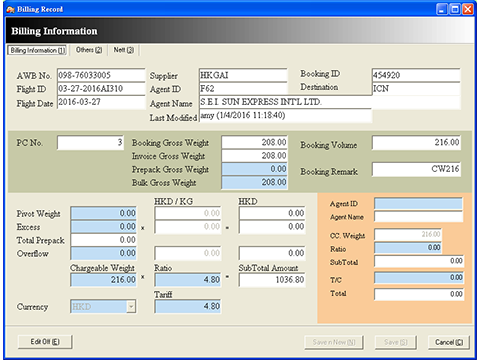Click the Prepack Gross Weight field
The image size is (480, 360).
coord(254,169)
